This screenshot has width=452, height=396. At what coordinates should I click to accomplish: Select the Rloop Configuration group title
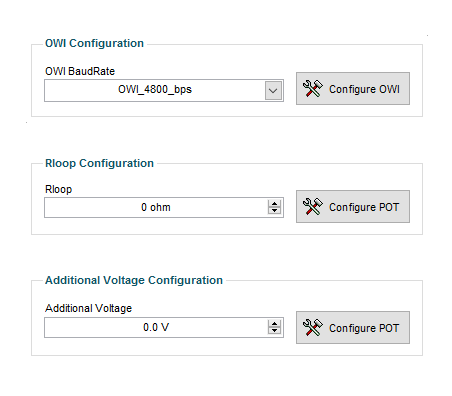coord(99,163)
